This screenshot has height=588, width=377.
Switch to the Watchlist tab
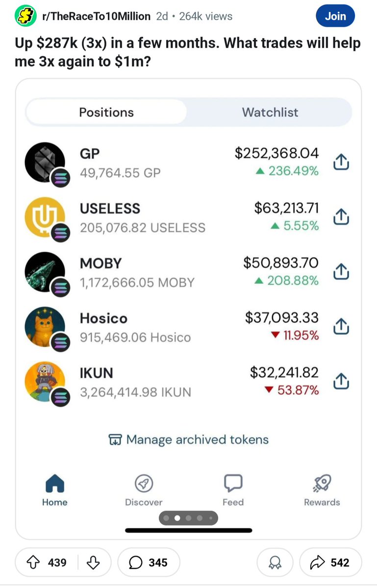pyautogui.click(x=270, y=112)
